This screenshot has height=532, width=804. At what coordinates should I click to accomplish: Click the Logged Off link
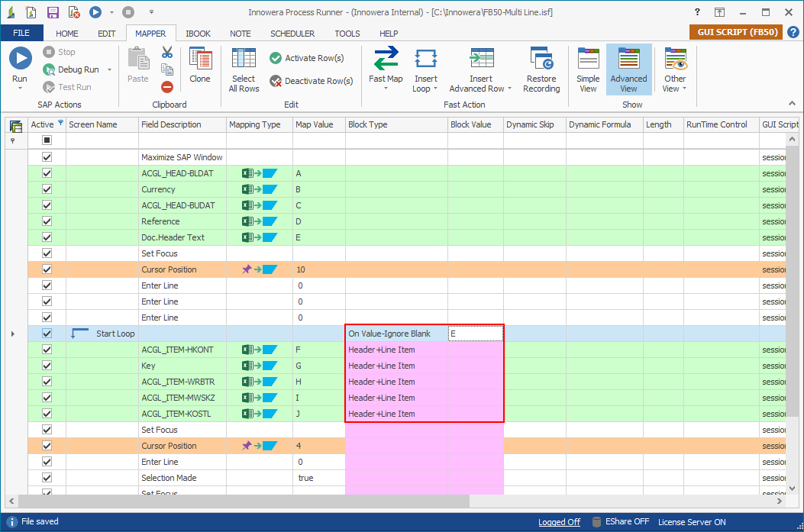[x=559, y=522]
